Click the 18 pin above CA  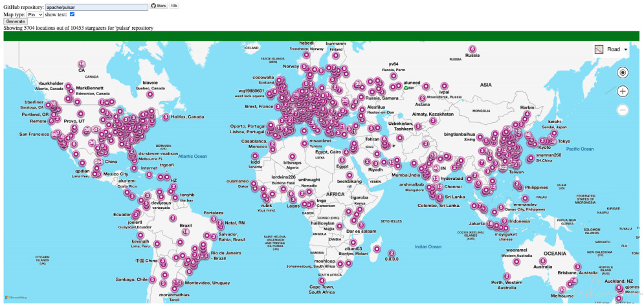click(82, 64)
